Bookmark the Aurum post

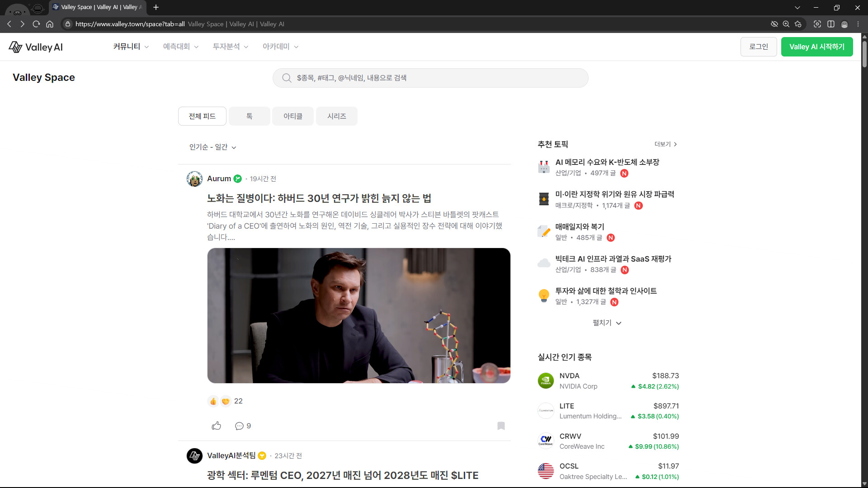click(x=501, y=426)
